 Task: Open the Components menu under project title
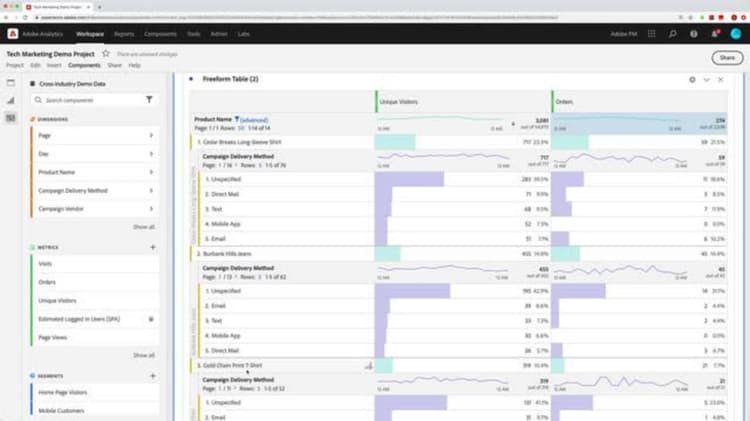[x=84, y=65]
